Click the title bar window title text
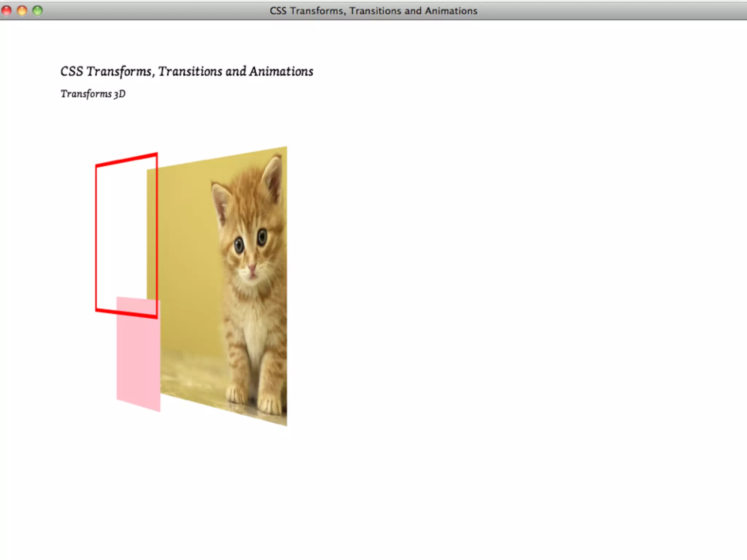Screen dimensions: 747x560 [373, 11]
